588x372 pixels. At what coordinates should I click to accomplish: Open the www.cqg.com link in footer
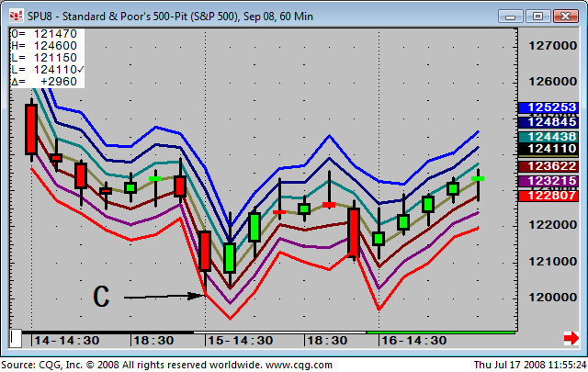(299, 366)
